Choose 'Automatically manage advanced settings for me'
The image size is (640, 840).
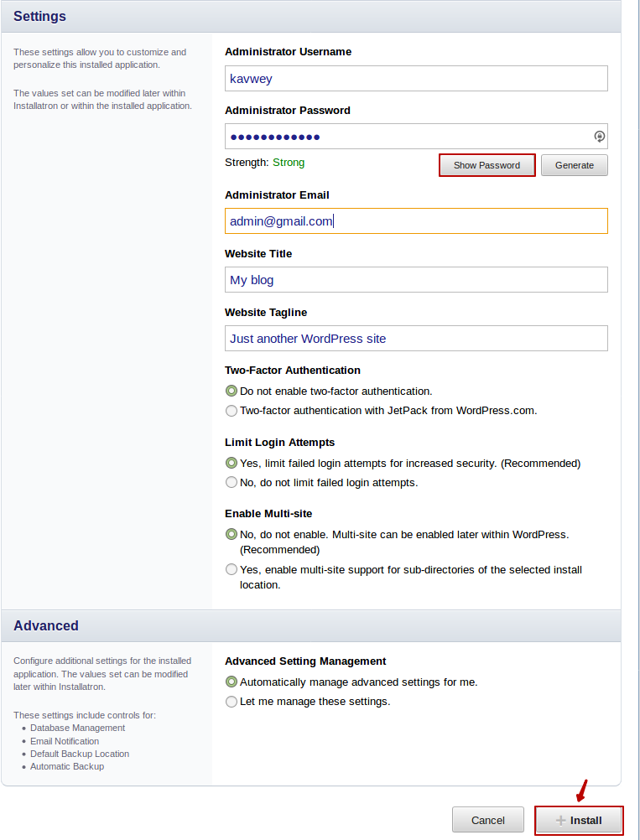click(232, 682)
